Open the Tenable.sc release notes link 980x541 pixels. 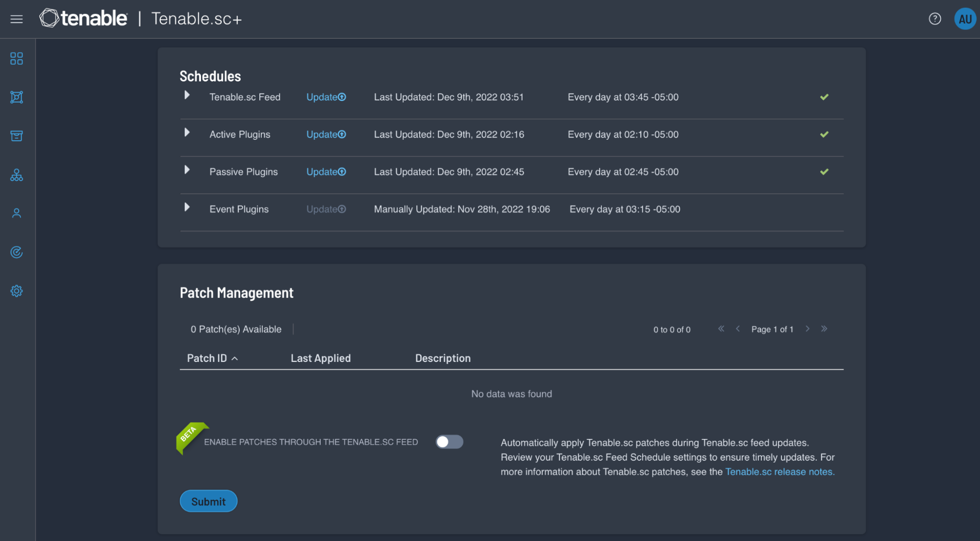click(779, 472)
